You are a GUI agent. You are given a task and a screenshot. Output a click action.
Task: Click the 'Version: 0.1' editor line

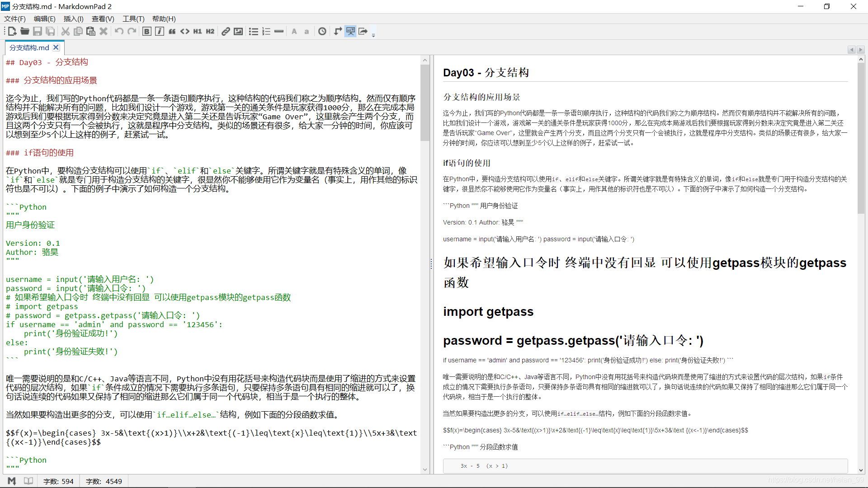pyautogui.click(x=33, y=243)
